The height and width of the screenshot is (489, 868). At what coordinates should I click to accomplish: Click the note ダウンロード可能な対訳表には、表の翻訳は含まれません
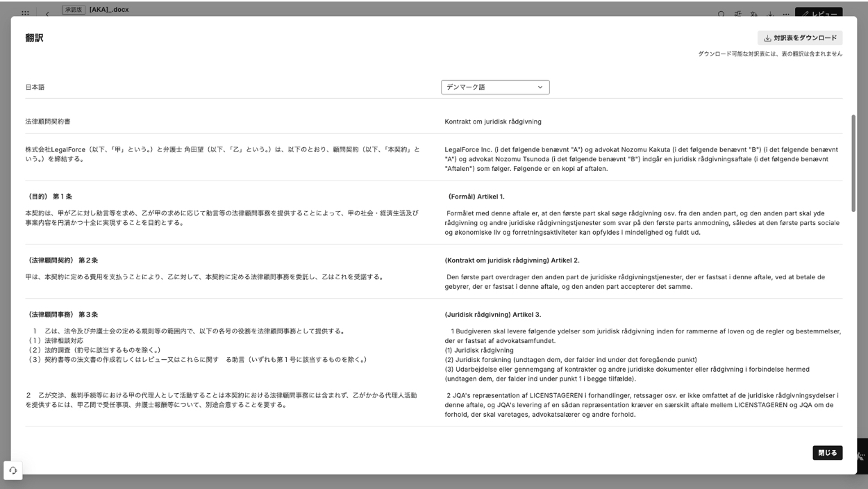(x=770, y=54)
